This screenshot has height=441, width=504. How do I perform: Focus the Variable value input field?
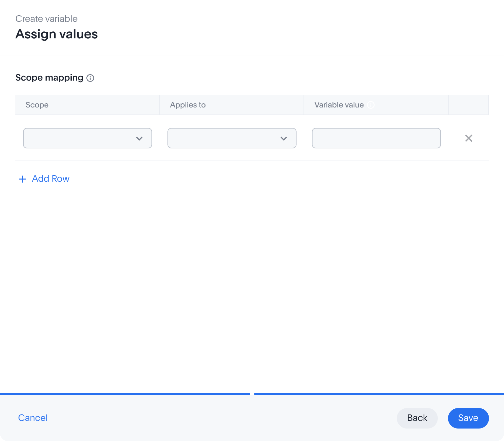click(376, 138)
